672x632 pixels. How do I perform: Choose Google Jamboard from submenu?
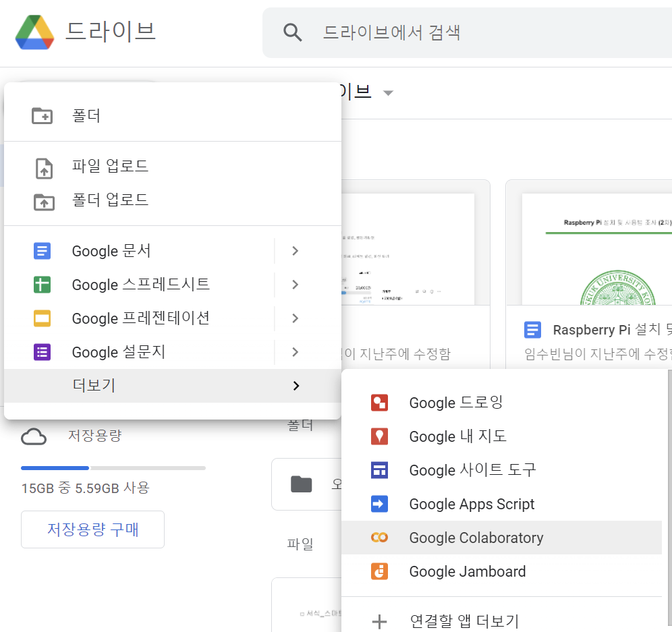[x=502, y=571]
